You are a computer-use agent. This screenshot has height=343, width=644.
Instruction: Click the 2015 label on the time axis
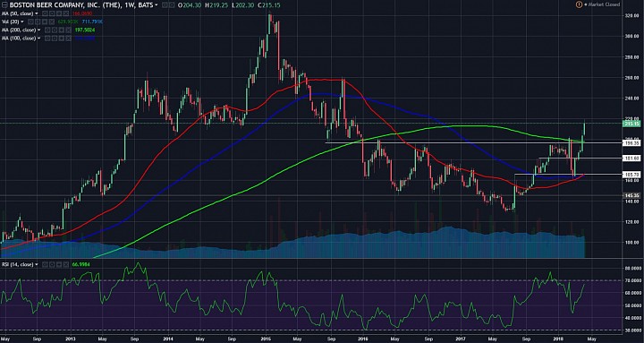click(266, 339)
